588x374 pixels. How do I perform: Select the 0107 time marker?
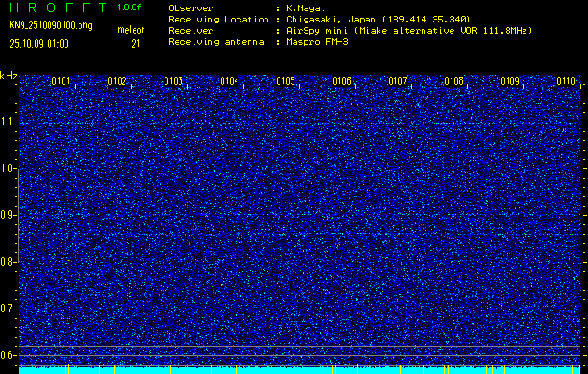click(397, 81)
